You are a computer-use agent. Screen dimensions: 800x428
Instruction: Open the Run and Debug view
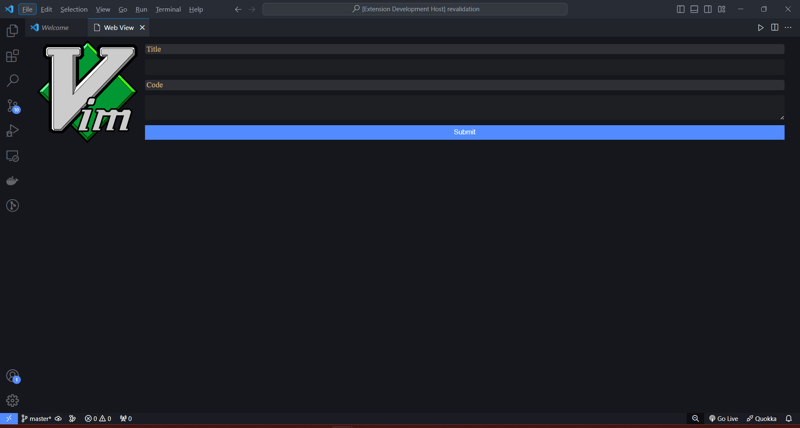(12, 131)
